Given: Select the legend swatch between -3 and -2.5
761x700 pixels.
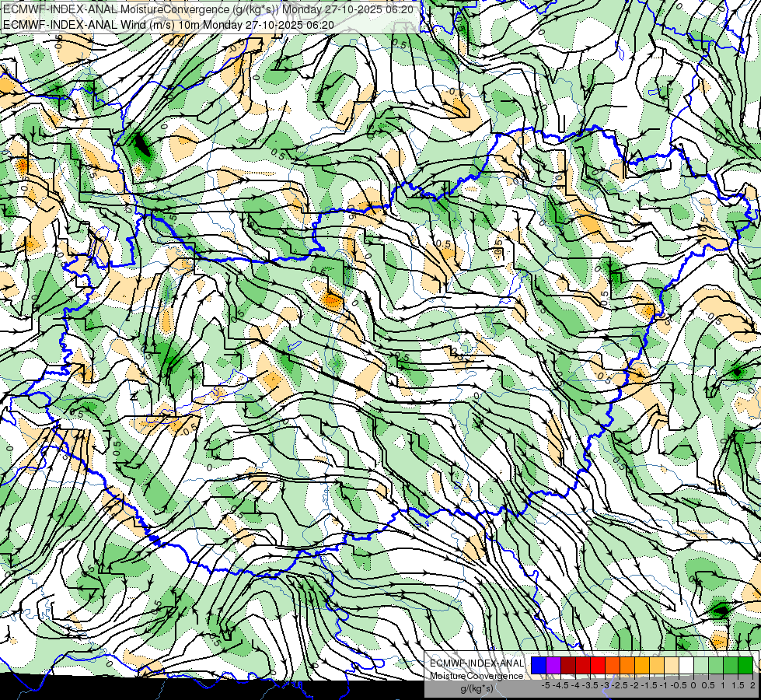Looking at the screenshot, I should point(613,666).
